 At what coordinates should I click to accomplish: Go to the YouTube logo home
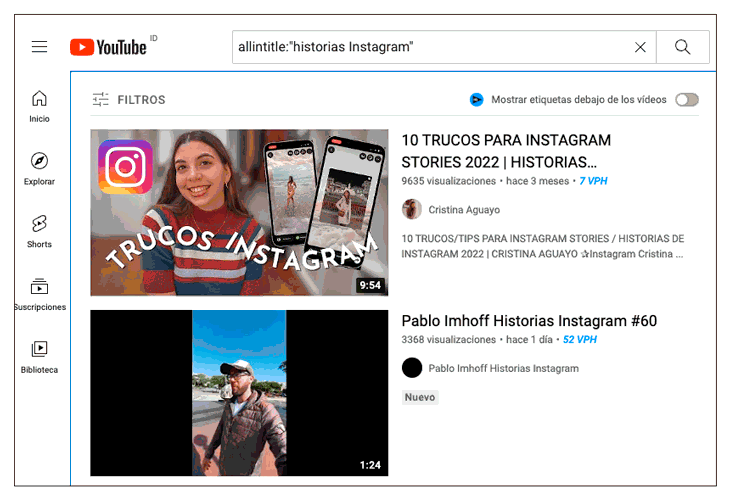click(x=108, y=47)
